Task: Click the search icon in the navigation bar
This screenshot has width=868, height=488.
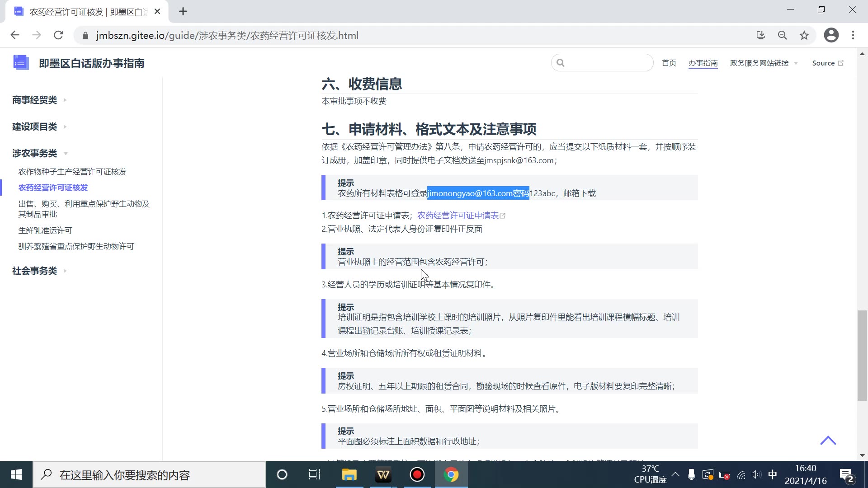Action: (x=561, y=62)
